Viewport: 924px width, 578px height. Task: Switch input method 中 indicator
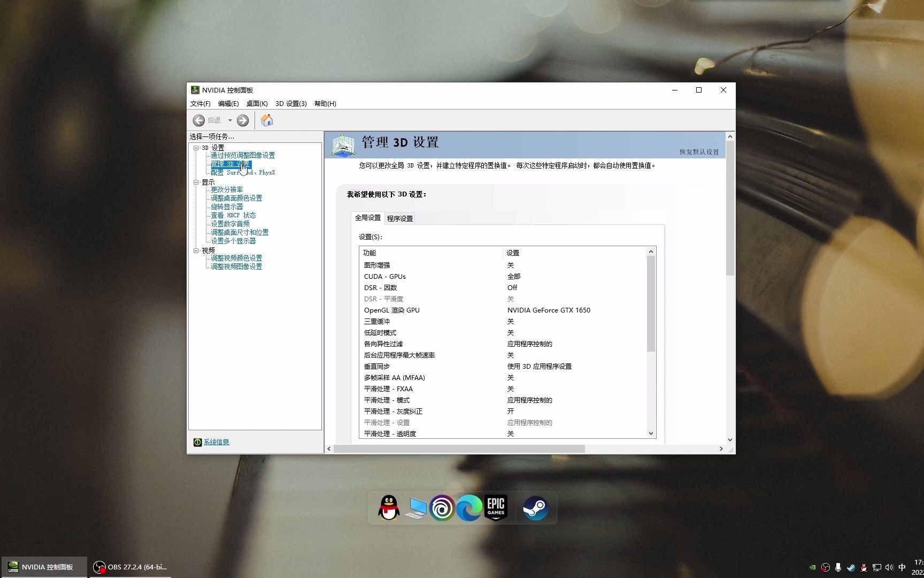(x=902, y=567)
